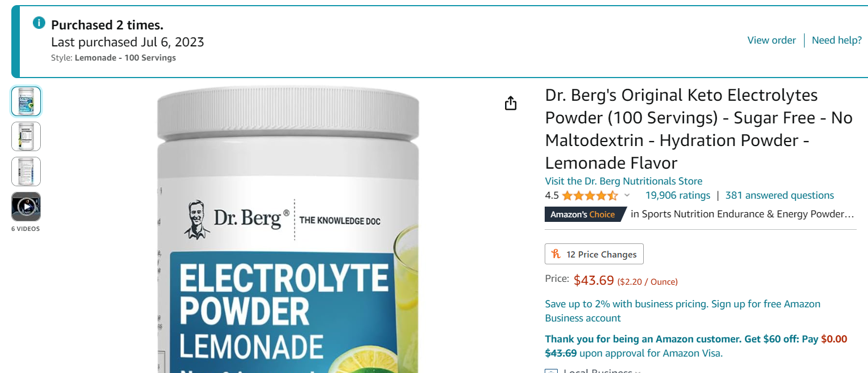Screen dimensions: 868x373
Task: Click the 4.5 star rating stars
Action: 589,195
